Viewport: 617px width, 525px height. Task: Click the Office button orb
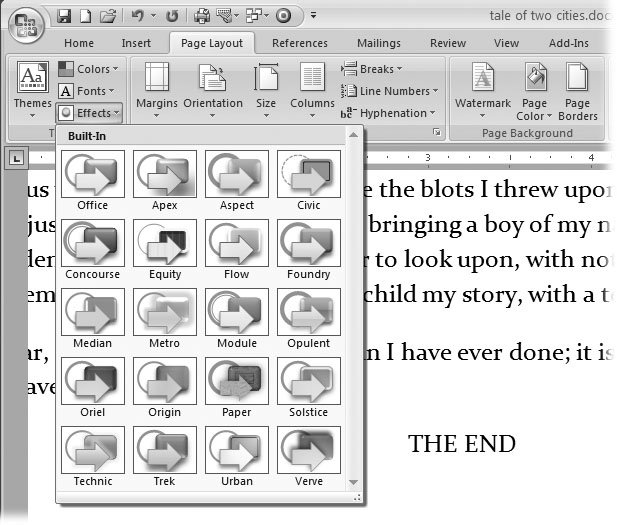[x=26, y=25]
